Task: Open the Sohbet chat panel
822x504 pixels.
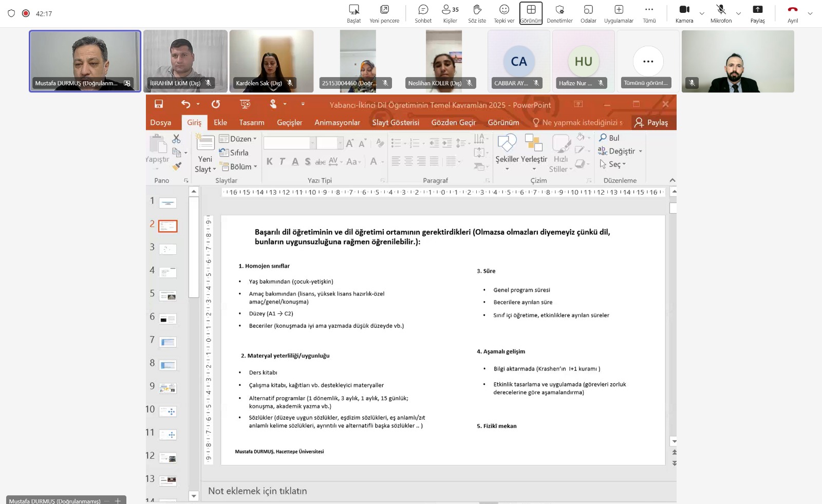Action: tap(423, 14)
